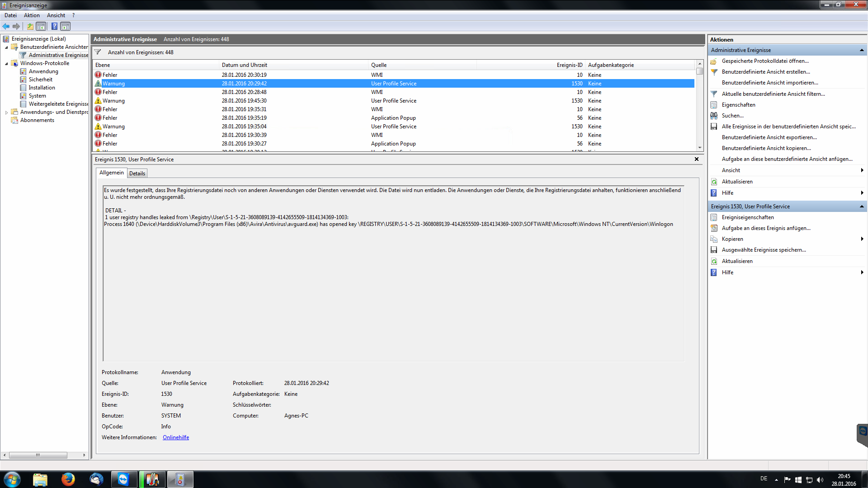Toggle the action pane toolbar button
868x488 pixels.
66,26
